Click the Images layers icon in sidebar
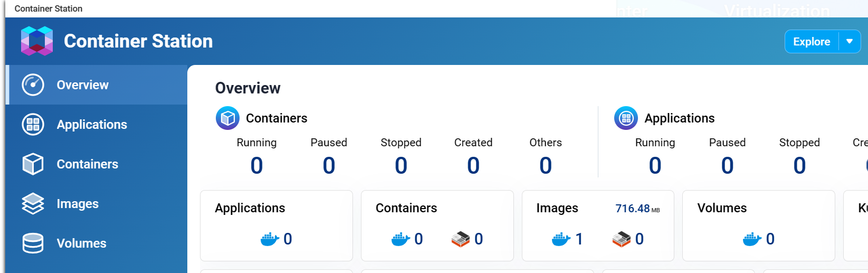 tap(33, 204)
